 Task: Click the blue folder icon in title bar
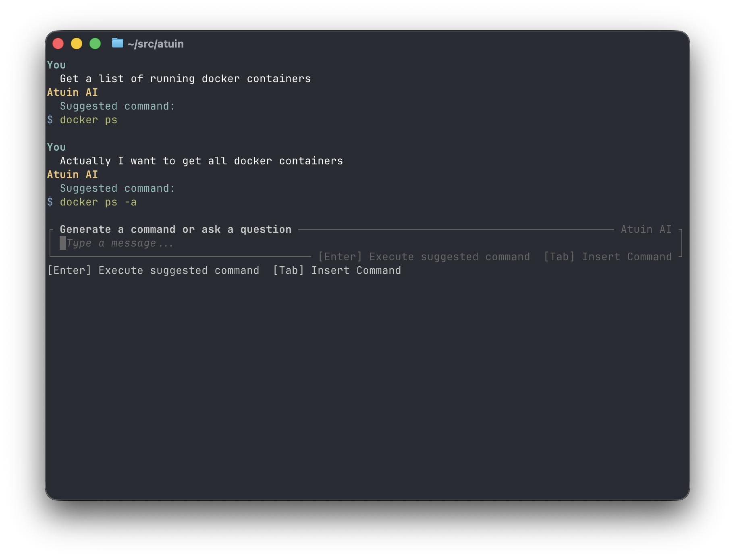tap(117, 43)
